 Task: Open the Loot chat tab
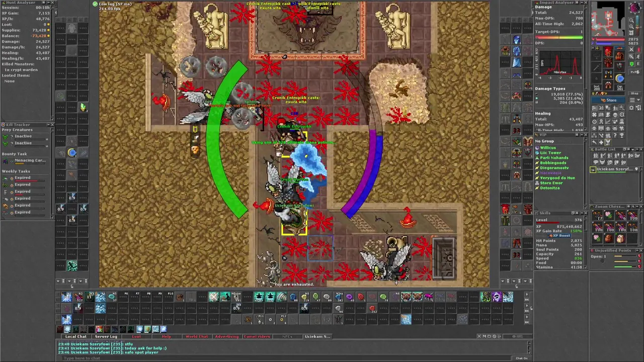tap(136, 336)
